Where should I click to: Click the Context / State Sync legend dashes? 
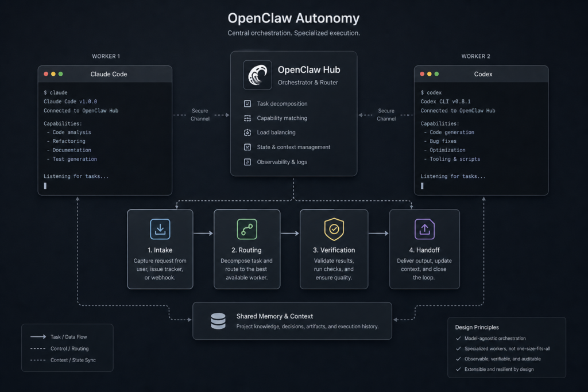click(x=38, y=360)
